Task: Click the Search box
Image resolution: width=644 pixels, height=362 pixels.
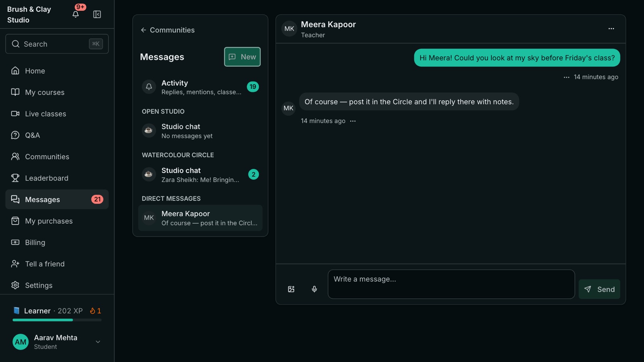Action: [x=57, y=44]
